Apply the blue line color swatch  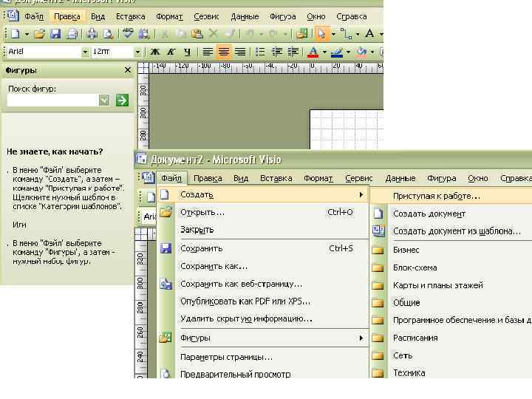pos(337,52)
